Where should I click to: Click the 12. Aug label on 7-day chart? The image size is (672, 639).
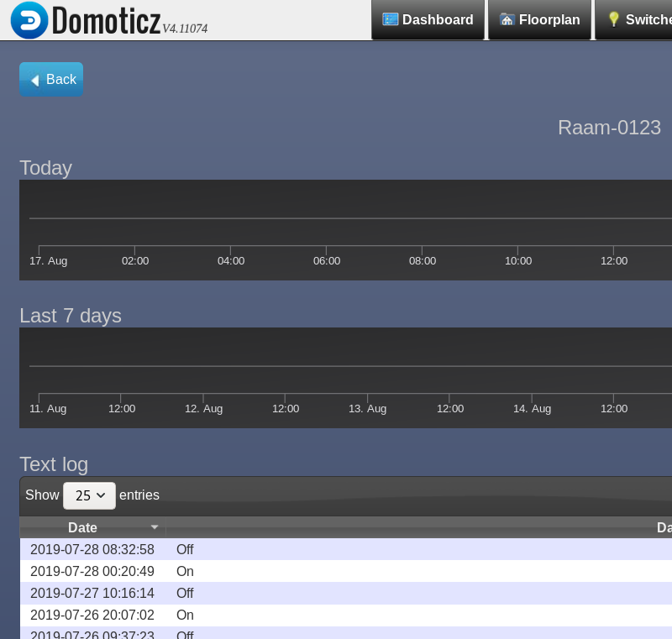click(x=203, y=409)
